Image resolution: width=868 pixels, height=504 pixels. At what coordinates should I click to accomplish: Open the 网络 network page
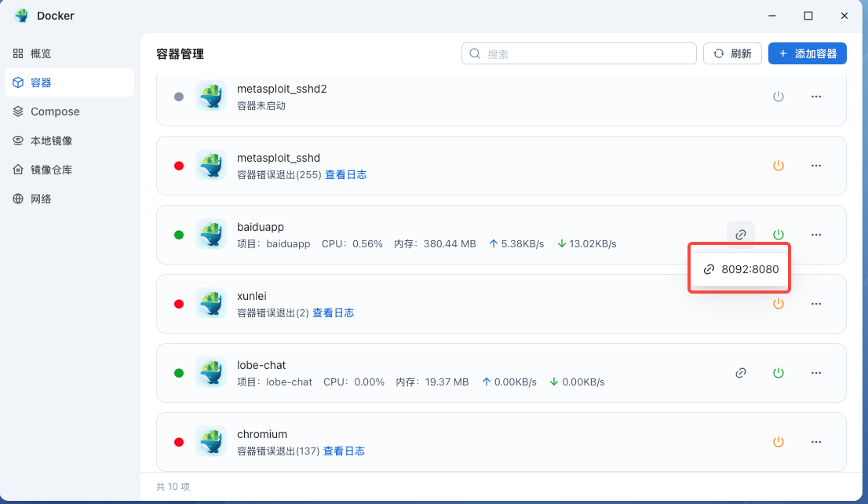coord(70,199)
